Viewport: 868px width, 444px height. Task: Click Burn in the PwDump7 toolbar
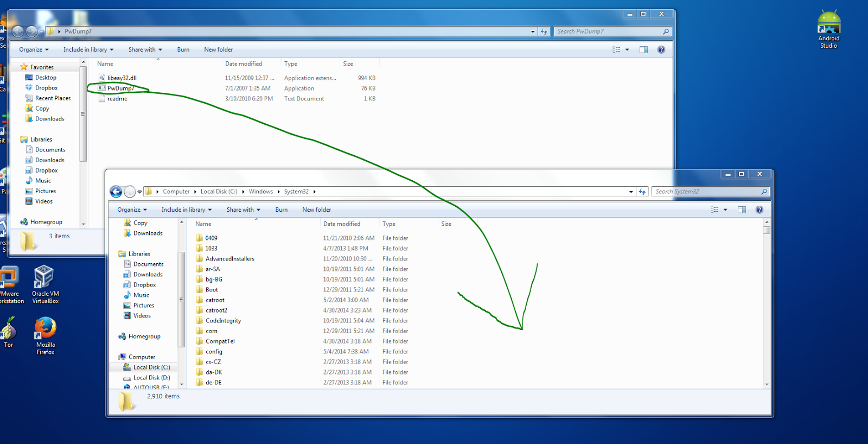pos(183,49)
